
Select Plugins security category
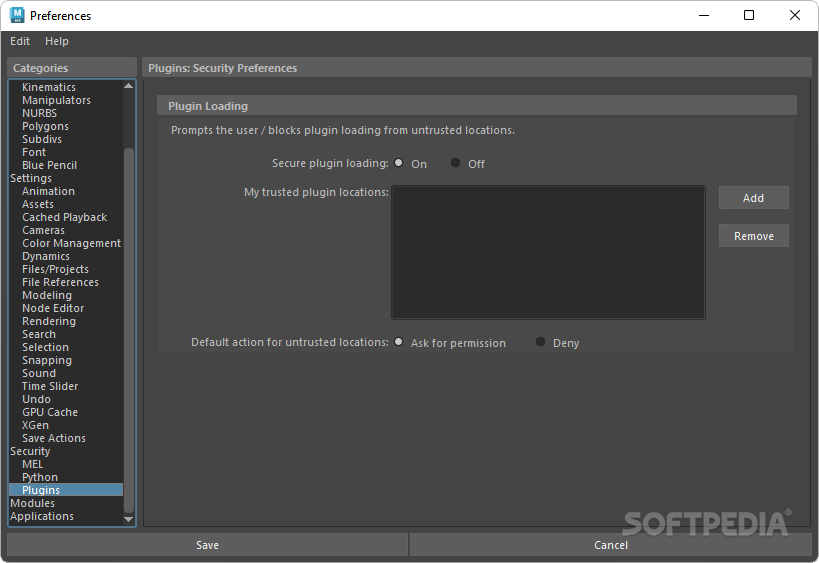point(66,490)
